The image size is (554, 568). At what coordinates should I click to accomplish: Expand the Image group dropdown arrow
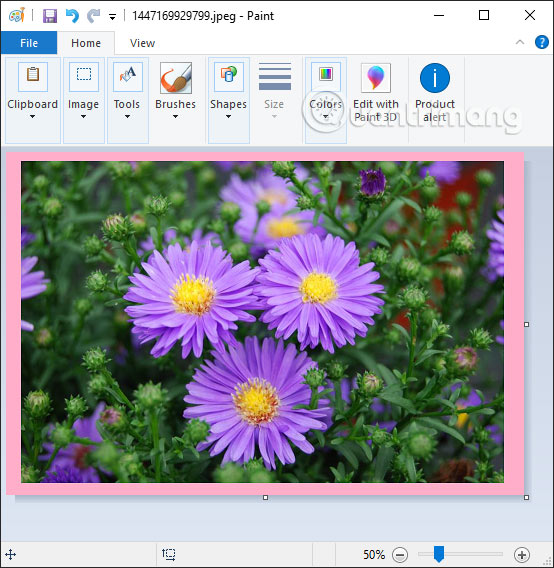point(83,117)
